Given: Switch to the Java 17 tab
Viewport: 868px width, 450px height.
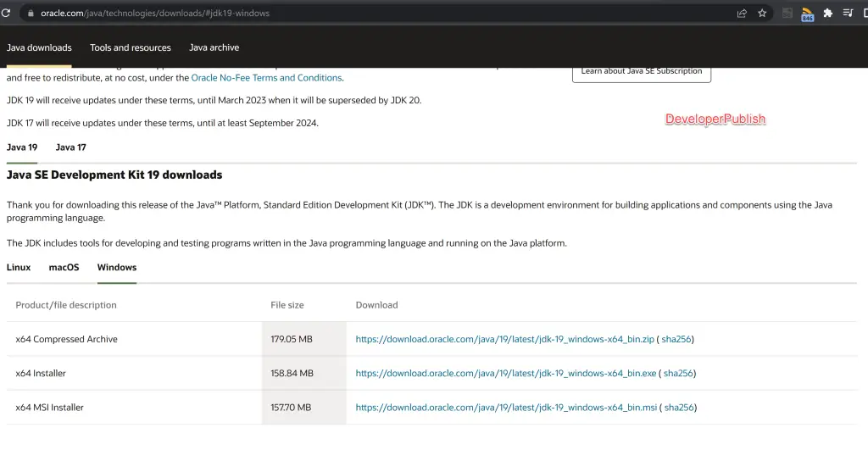Looking at the screenshot, I should (x=71, y=147).
